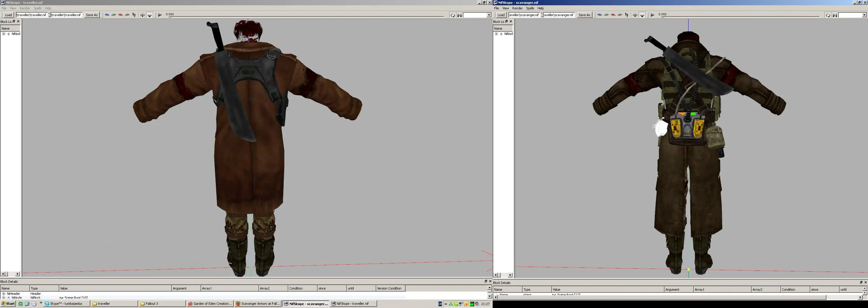Viewport: 868px width, 308px height.
Task: Start animation playback in scavanger window
Action: click(653, 15)
